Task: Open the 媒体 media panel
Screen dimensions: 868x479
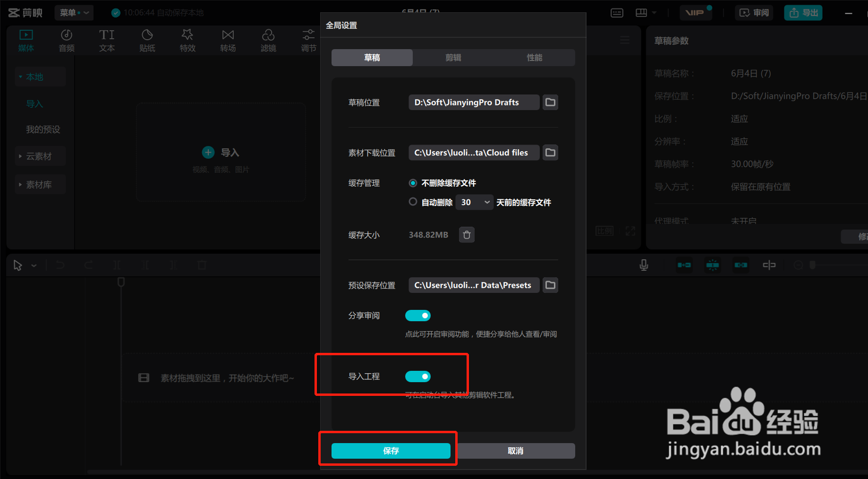Action: pyautogui.click(x=26, y=41)
